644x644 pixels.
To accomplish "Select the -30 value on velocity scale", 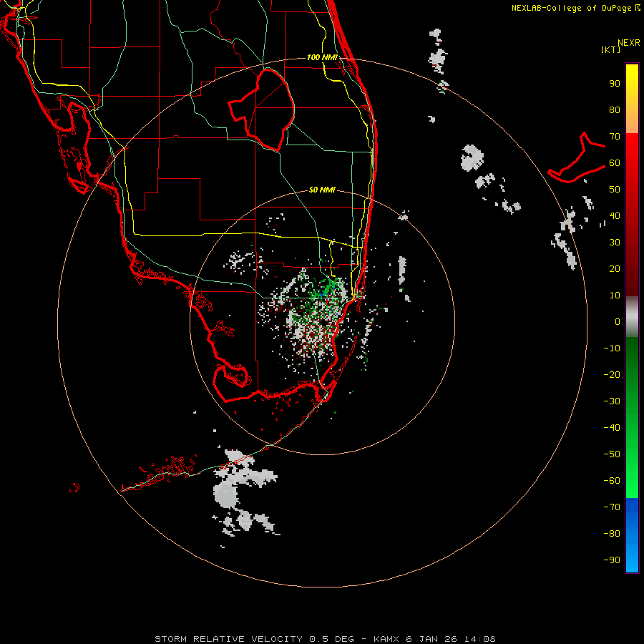I will coord(612,401).
